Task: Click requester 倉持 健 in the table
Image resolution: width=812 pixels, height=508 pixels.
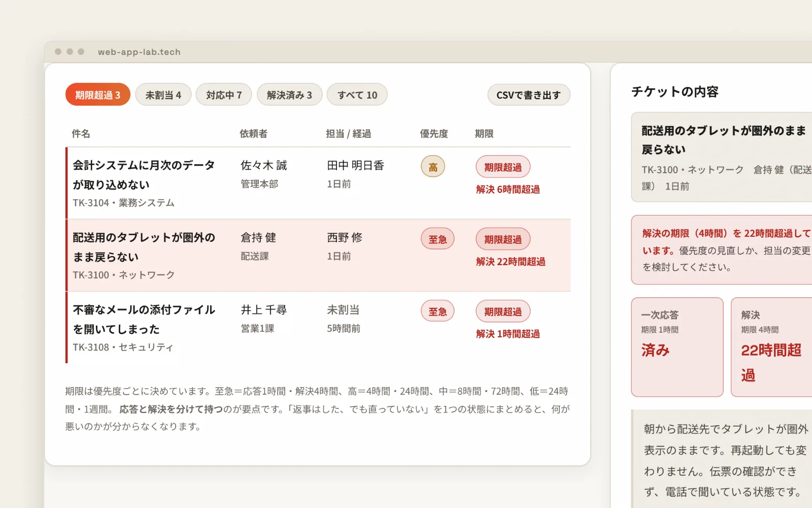Action: tap(258, 237)
